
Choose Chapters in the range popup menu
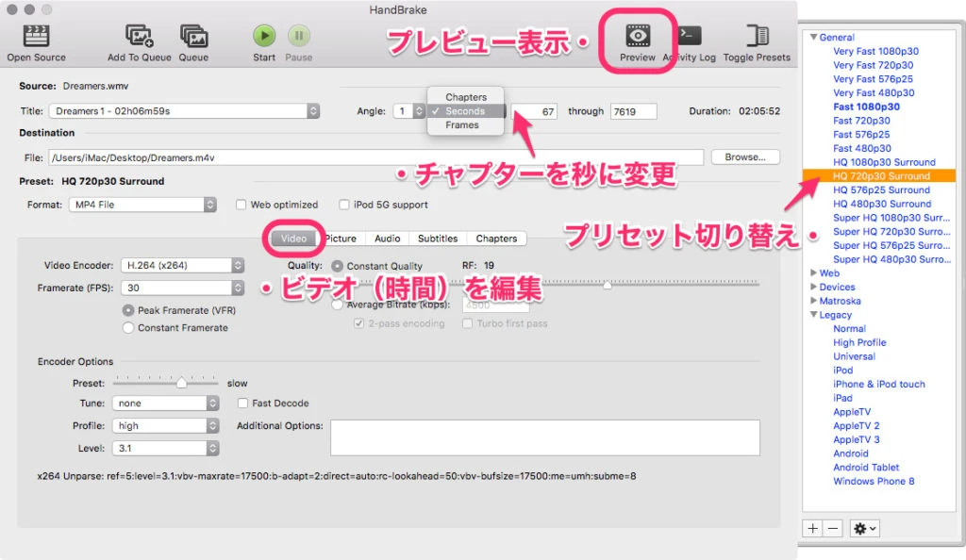466,97
